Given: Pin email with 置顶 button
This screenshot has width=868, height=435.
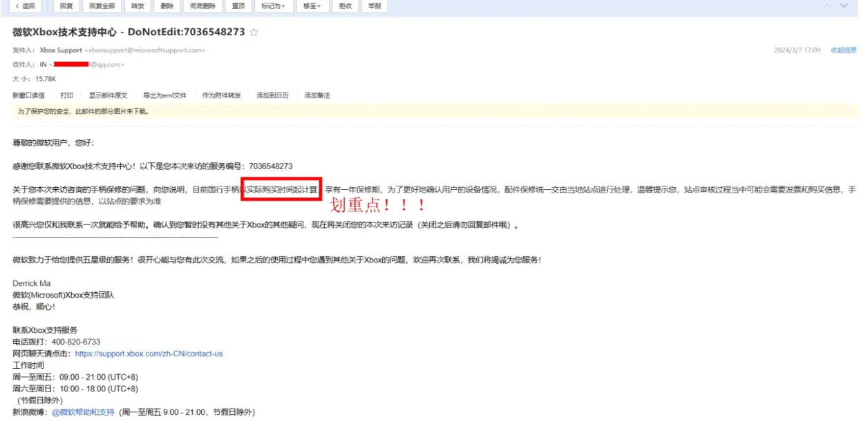Looking at the screenshot, I should click(x=238, y=6).
